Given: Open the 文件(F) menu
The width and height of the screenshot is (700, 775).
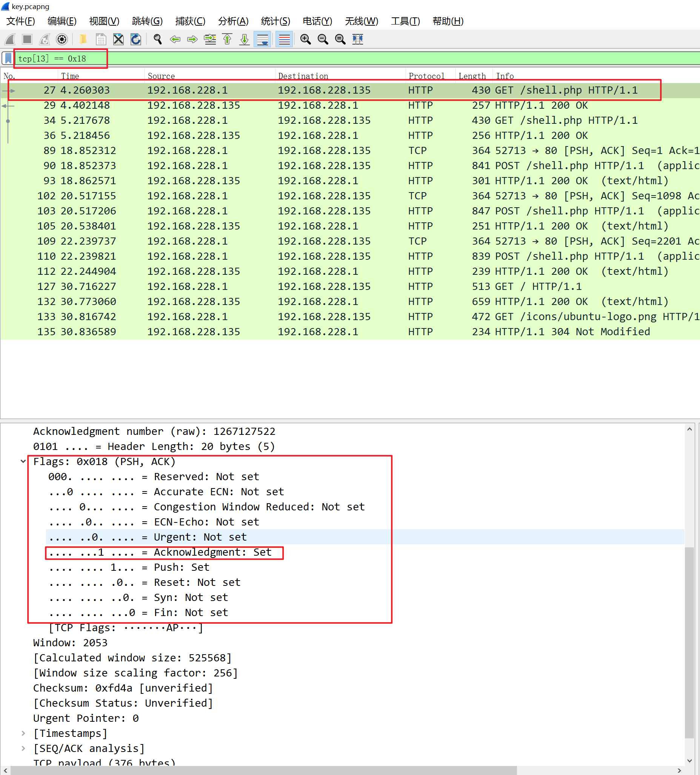Looking at the screenshot, I should coord(21,21).
